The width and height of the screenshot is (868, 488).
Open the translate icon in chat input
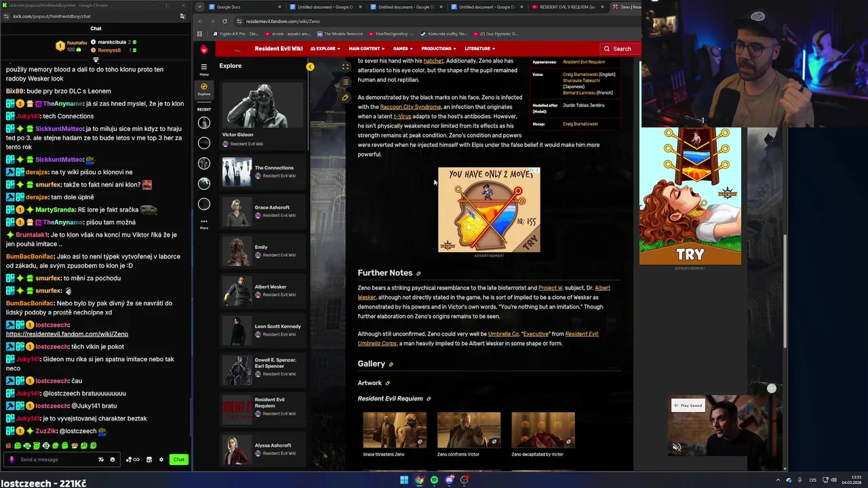tap(101, 460)
